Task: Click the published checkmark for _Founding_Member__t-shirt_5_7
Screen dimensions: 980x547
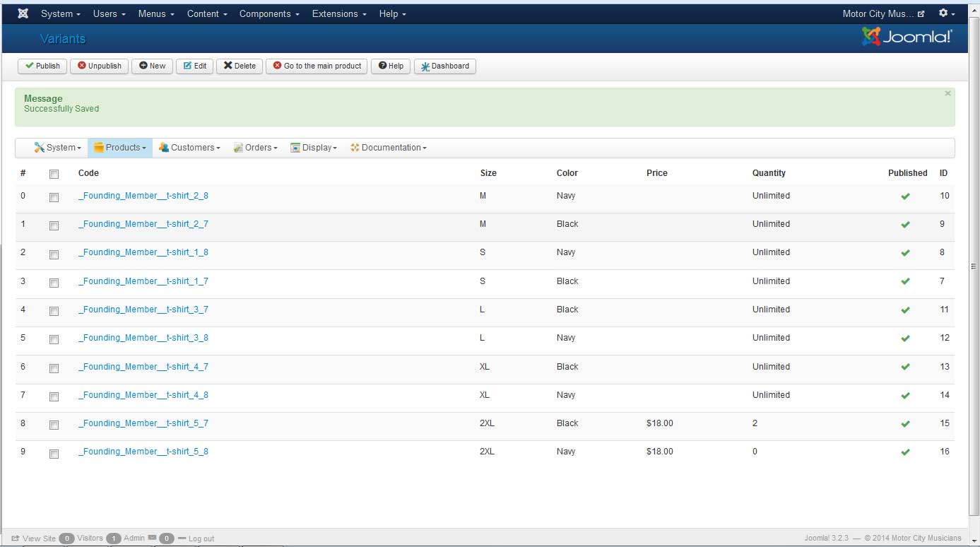Action: click(x=906, y=424)
